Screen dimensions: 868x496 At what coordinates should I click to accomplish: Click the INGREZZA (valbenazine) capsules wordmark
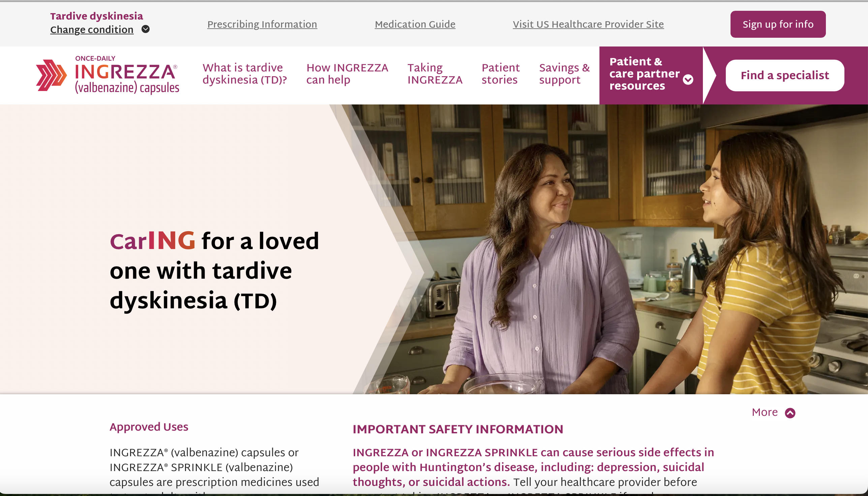click(x=127, y=75)
